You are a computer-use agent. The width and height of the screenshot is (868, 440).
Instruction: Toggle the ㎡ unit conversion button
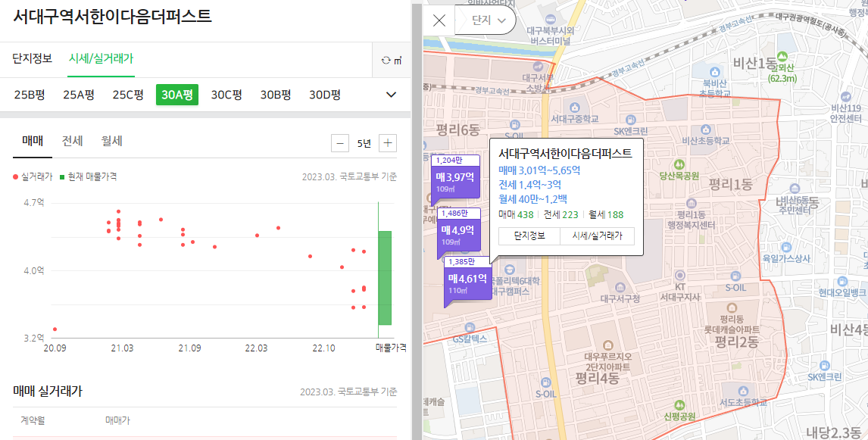coord(392,61)
